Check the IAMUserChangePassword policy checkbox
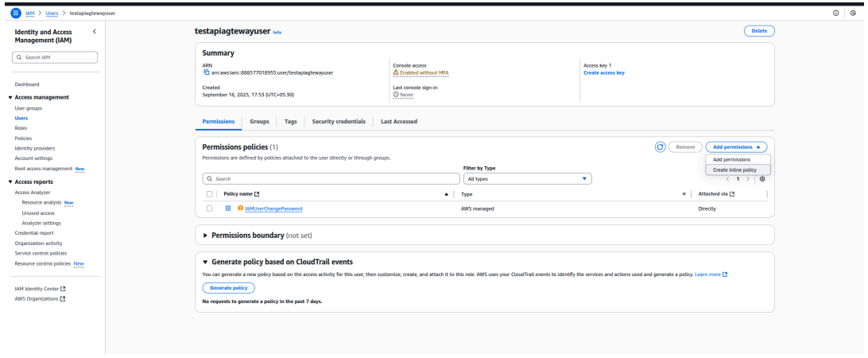 210,208
